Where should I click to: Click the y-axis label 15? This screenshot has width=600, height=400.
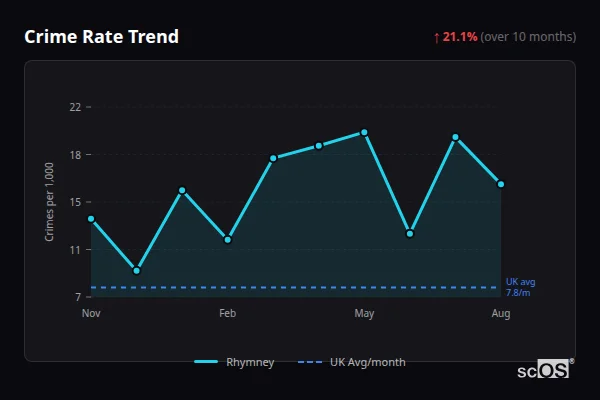(75, 202)
